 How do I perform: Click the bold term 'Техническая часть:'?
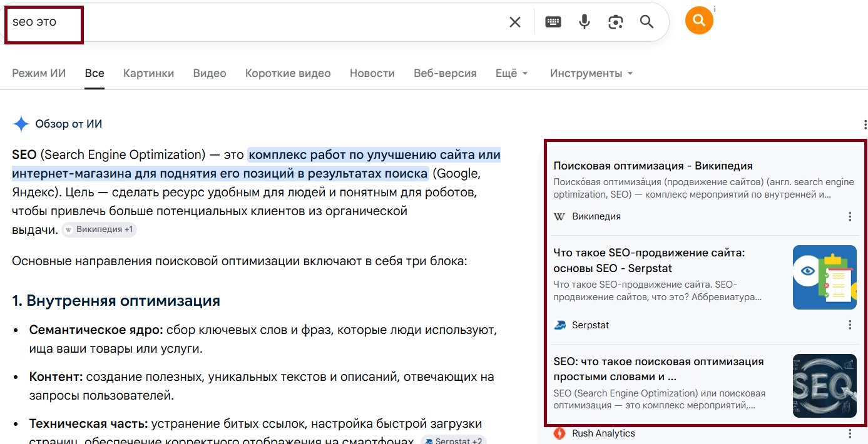point(88,424)
